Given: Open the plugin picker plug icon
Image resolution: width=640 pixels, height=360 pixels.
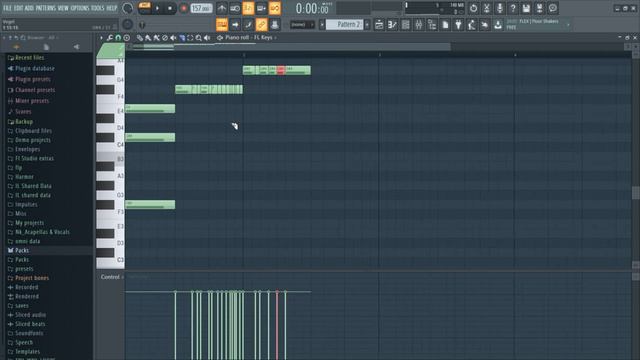Looking at the screenshot, I should tap(458, 24).
